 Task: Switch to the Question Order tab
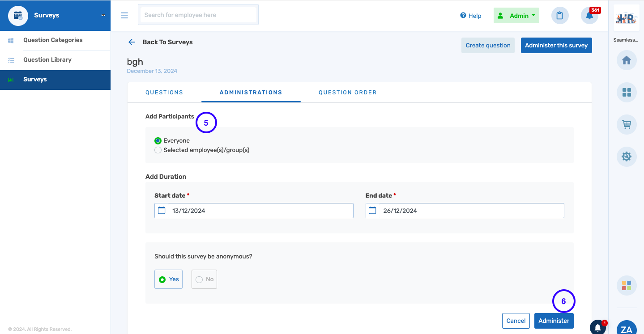click(x=347, y=93)
